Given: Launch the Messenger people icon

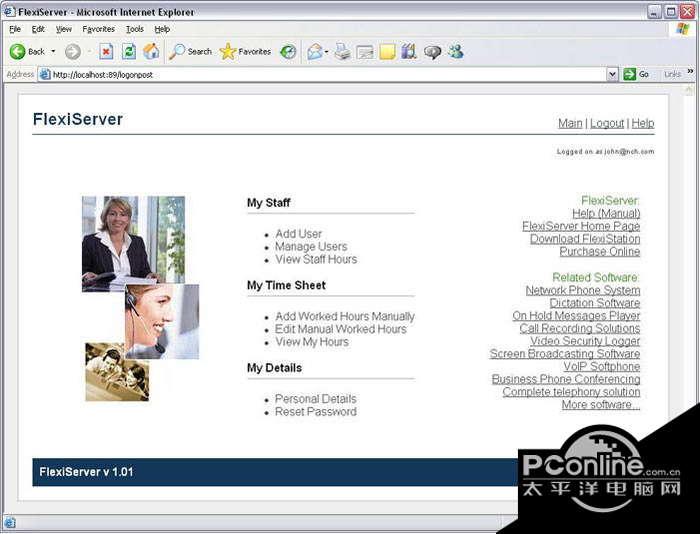Looking at the screenshot, I should pyautogui.click(x=456, y=52).
